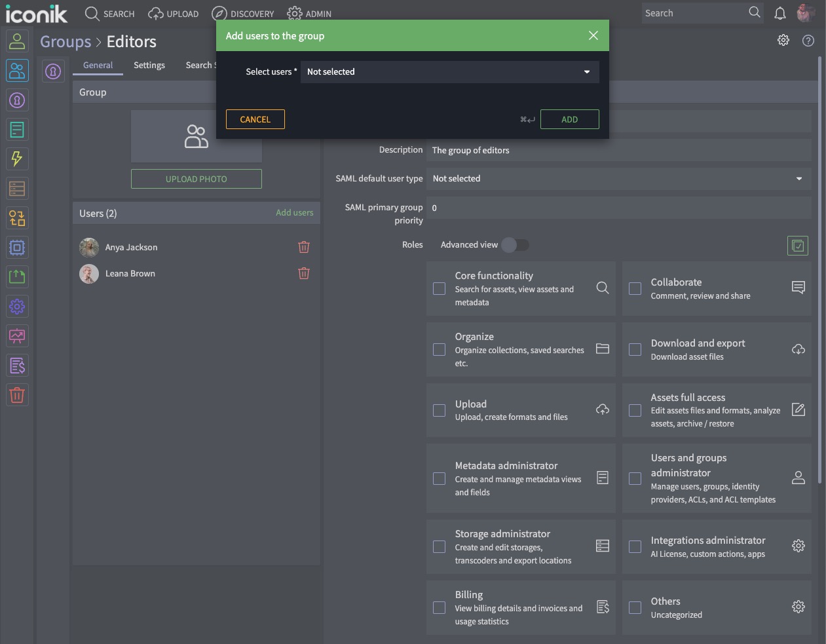This screenshot has height=644, width=826.
Task: Check the Core functionality role checkbox
Action: tap(439, 288)
